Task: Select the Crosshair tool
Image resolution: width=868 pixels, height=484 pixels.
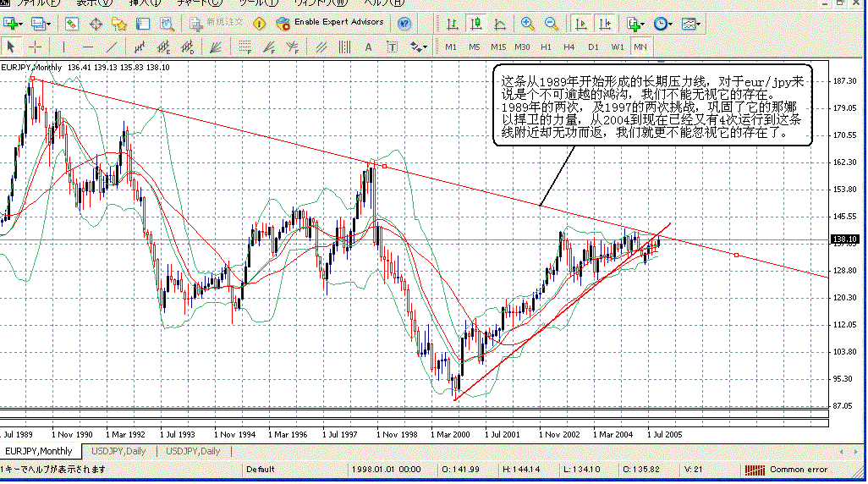Action: coord(36,46)
